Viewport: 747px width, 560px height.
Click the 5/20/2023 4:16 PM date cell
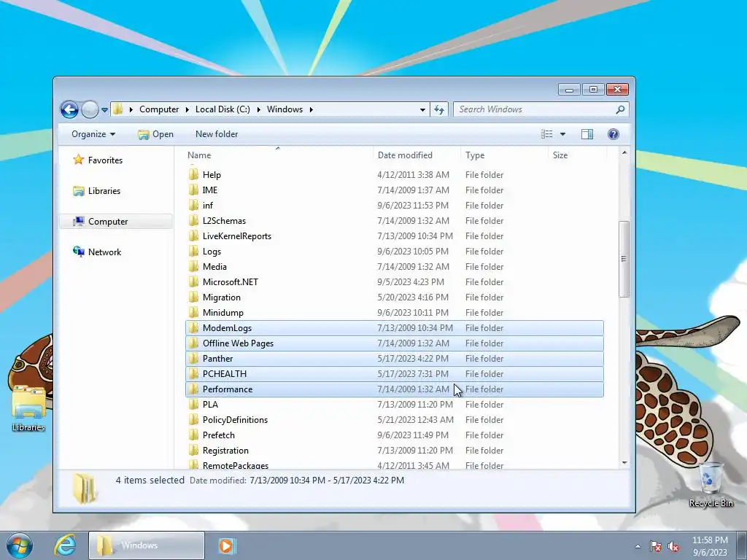tap(413, 297)
